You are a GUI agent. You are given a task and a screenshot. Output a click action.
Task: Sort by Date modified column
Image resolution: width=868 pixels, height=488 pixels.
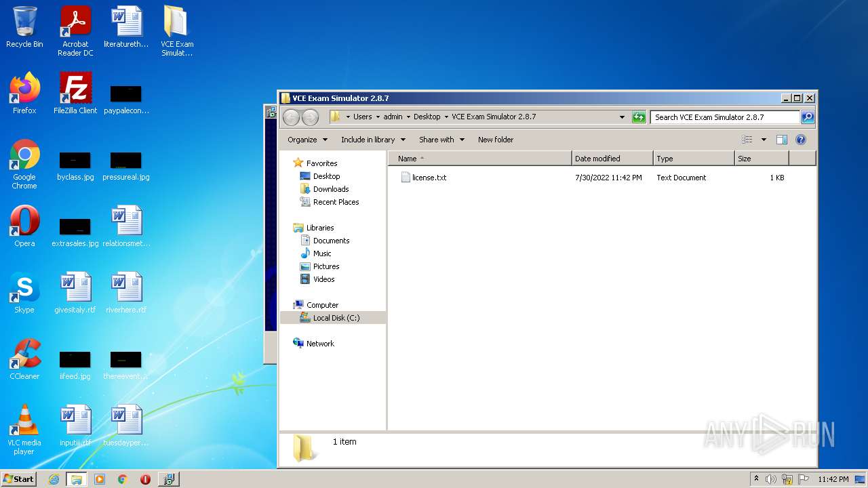coord(612,159)
